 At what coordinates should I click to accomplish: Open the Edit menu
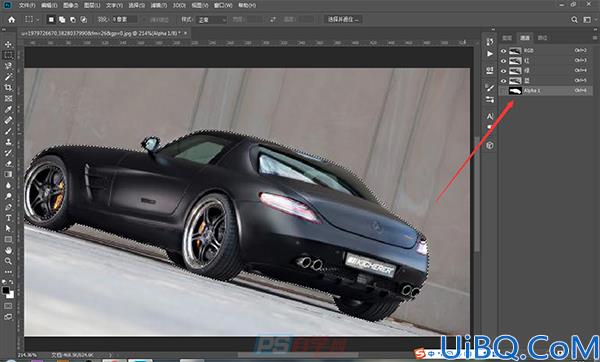49,5
